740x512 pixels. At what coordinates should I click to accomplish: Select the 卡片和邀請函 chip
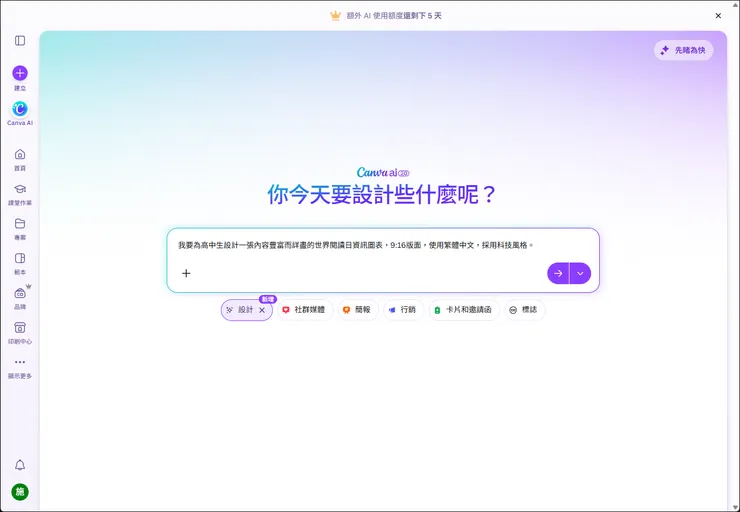coord(464,310)
